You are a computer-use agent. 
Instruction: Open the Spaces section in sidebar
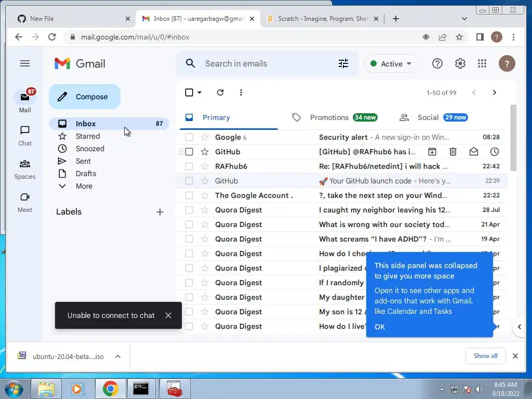(25, 169)
